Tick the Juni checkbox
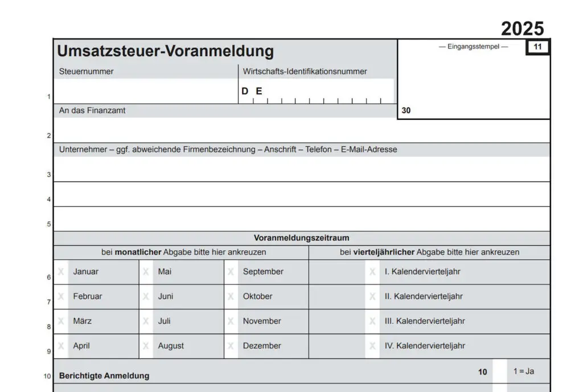This screenshot has height=392, width=583. click(146, 296)
